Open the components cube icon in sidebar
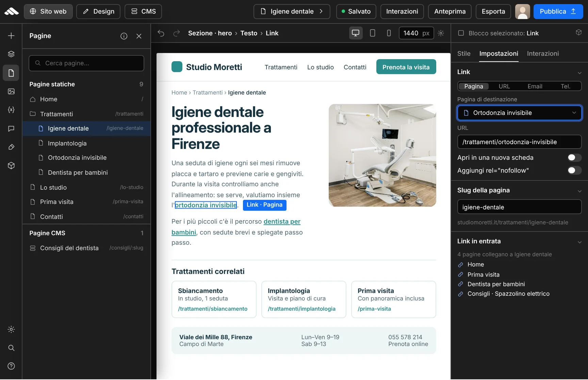This screenshot has width=588, height=380. coord(11,166)
